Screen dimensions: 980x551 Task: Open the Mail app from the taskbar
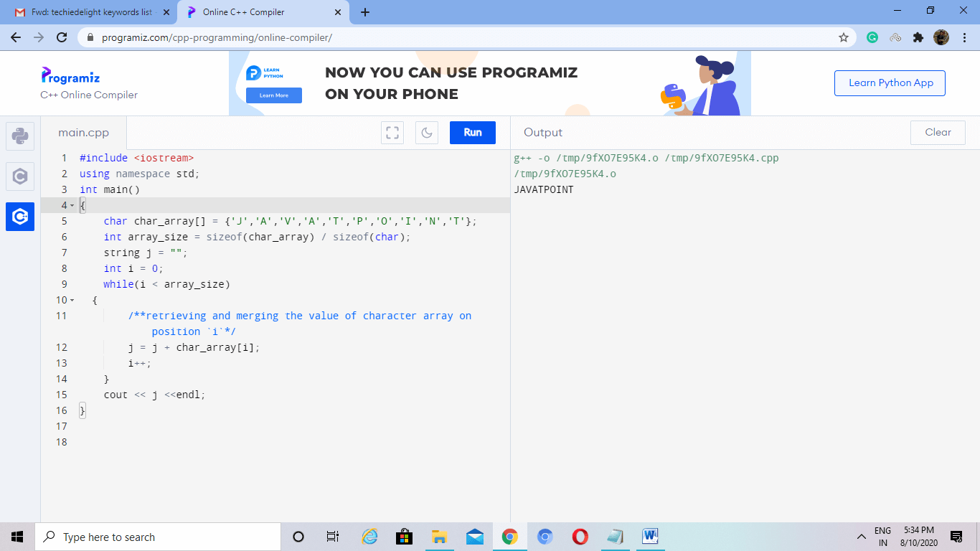[474, 536]
